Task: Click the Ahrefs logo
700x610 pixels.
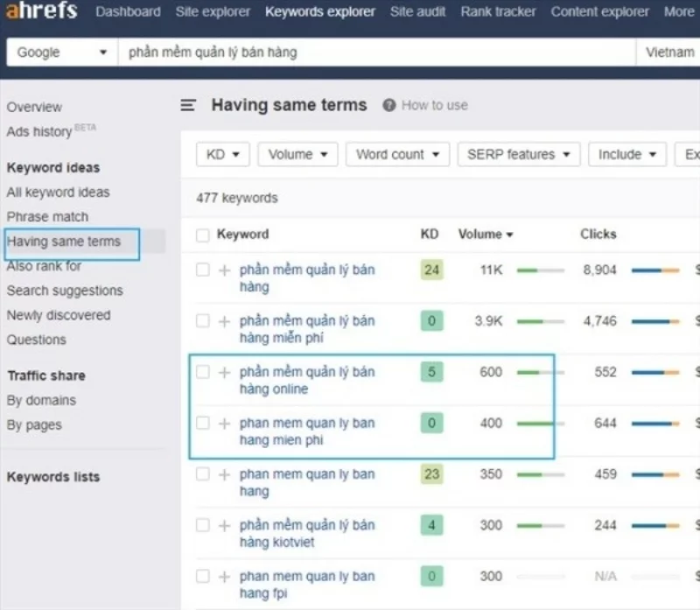Action: coord(42,11)
